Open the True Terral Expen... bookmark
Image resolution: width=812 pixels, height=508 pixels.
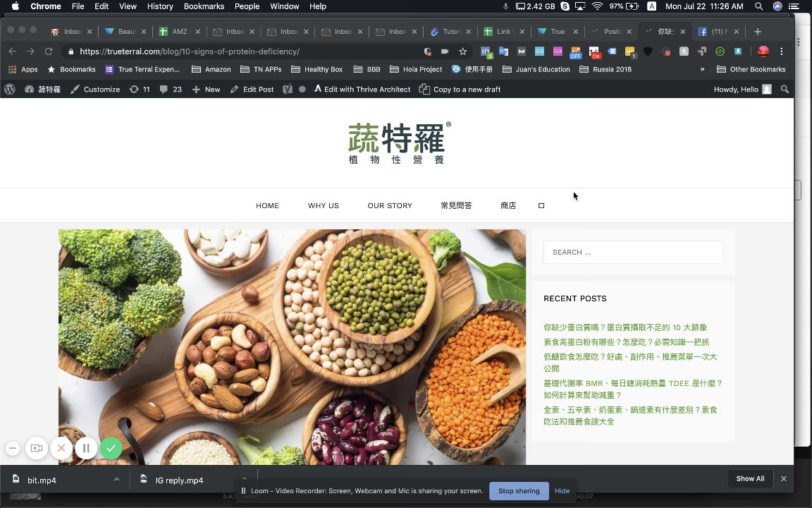[x=142, y=69]
